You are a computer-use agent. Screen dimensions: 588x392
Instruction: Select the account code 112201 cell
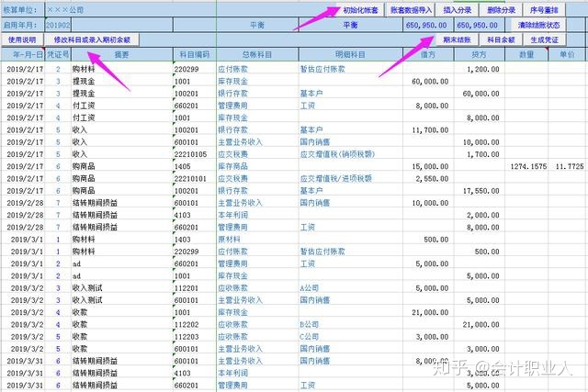pyautogui.click(x=194, y=288)
